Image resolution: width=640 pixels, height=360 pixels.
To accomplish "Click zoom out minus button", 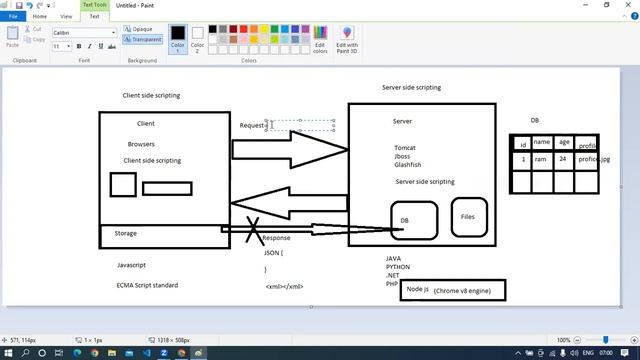I will (x=577, y=340).
